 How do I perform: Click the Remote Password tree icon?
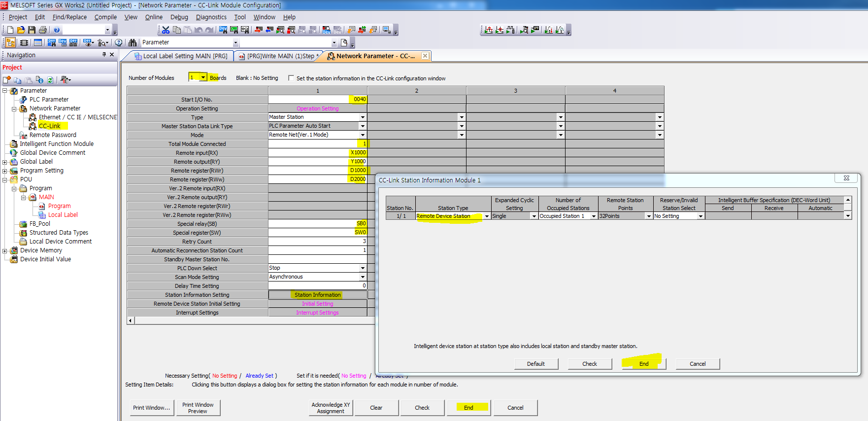point(23,135)
